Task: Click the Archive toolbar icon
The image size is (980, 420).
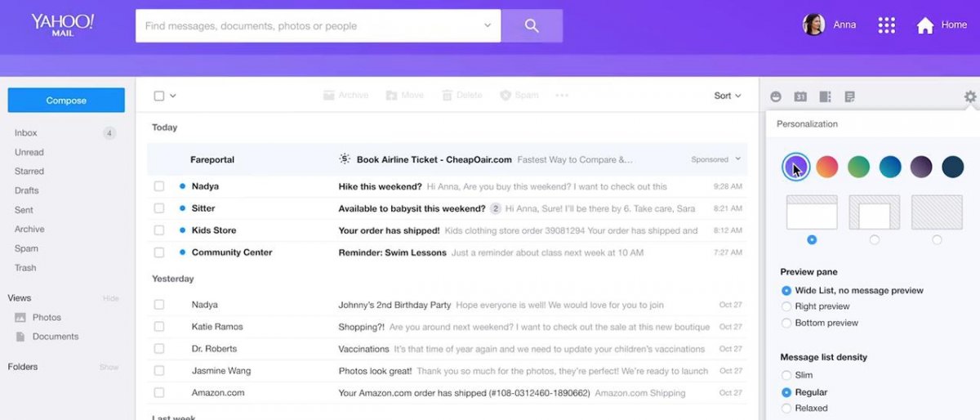Action: [328, 96]
